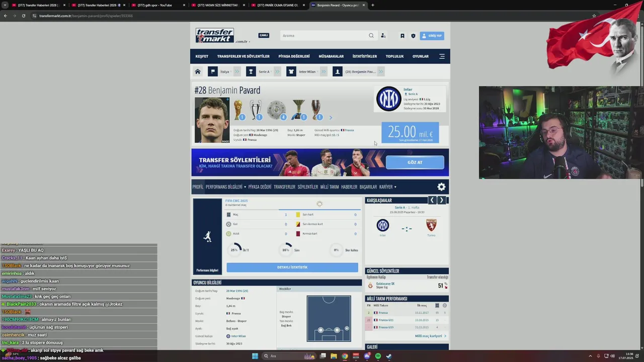Click the Inter crest in match box
Screen dimensions: 644x362
[383, 225]
